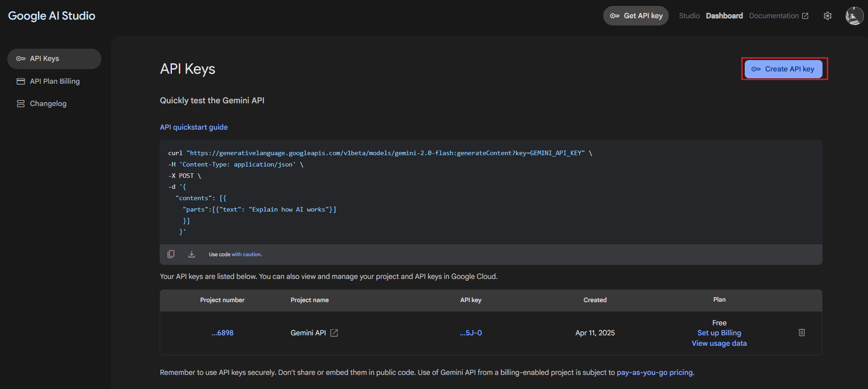Open the pay-as-you-go pricing link
868x389 pixels.
[x=655, y=373]
